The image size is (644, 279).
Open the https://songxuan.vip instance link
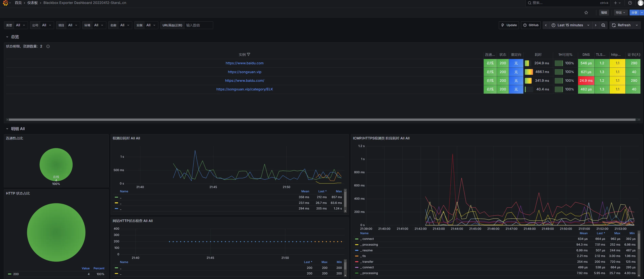(x=245, y=72)
